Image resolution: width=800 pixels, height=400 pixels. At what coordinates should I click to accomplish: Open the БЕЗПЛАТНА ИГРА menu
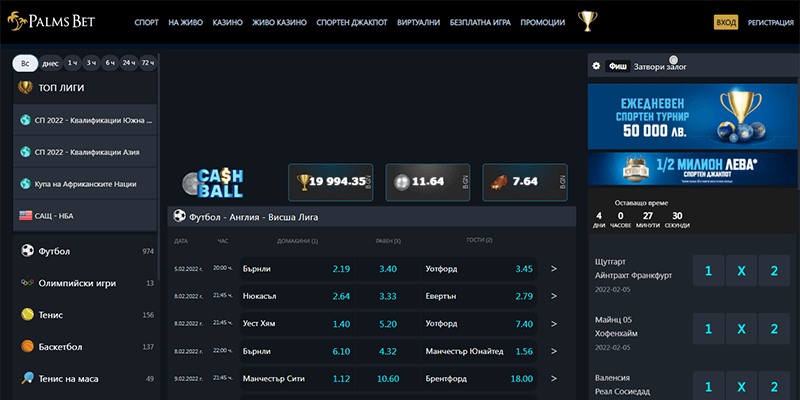coord(480,22)
